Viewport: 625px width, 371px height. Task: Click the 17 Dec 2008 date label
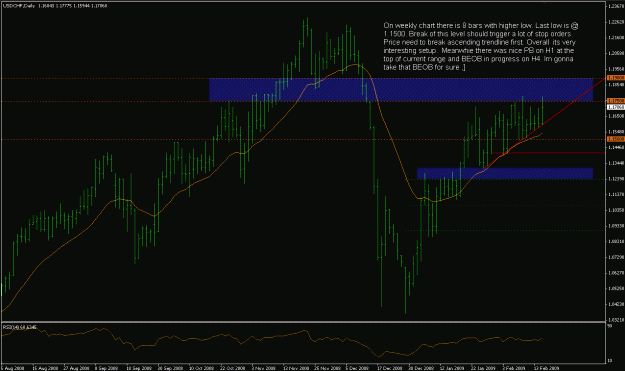click(x=389, y=368)
